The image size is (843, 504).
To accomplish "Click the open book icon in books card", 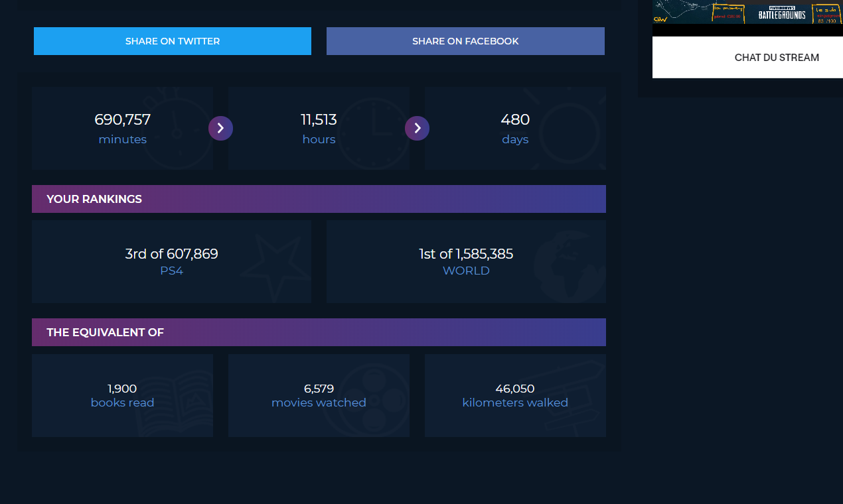I will tap(176, 403).
